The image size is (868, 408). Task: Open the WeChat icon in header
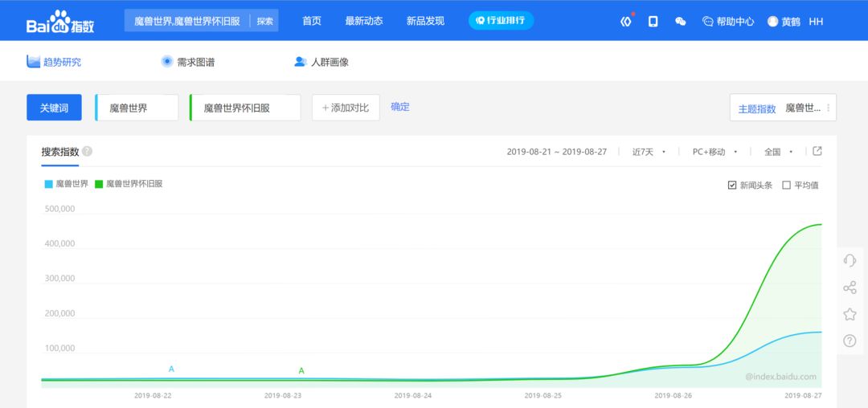681,22
